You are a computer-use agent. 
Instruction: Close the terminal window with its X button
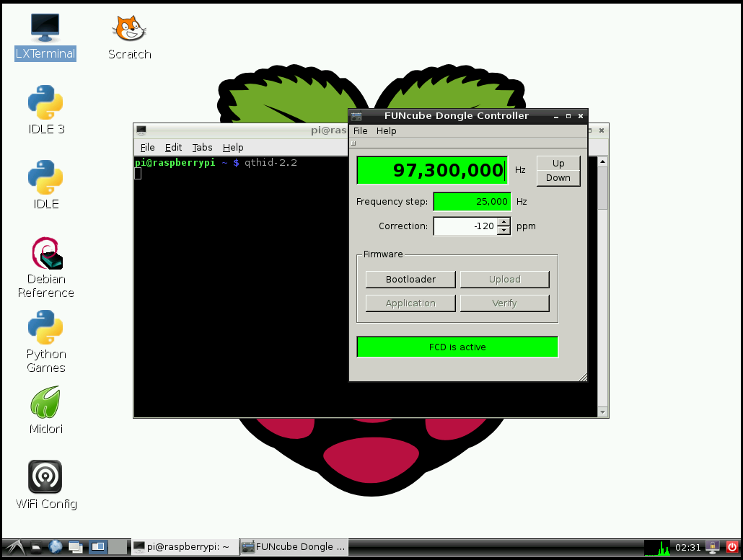[x=602, y=130]
